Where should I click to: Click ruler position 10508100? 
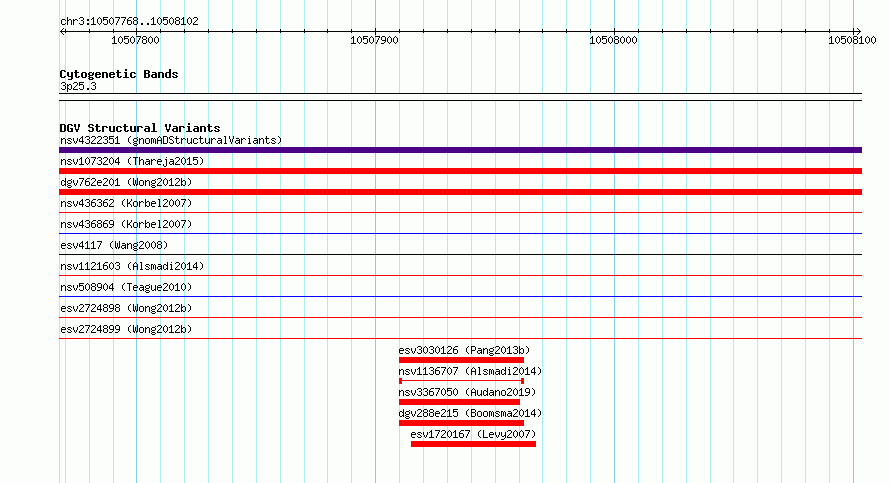click(853, 40)
